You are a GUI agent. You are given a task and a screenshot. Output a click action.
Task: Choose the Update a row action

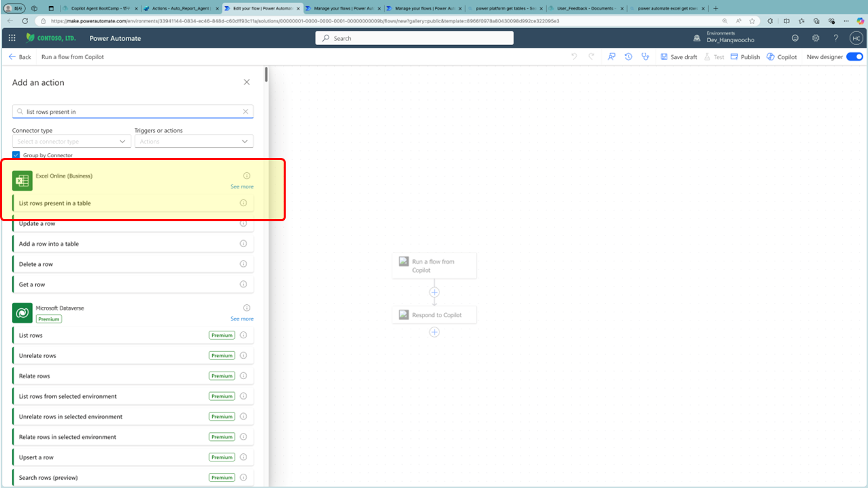tap(133, 223)
